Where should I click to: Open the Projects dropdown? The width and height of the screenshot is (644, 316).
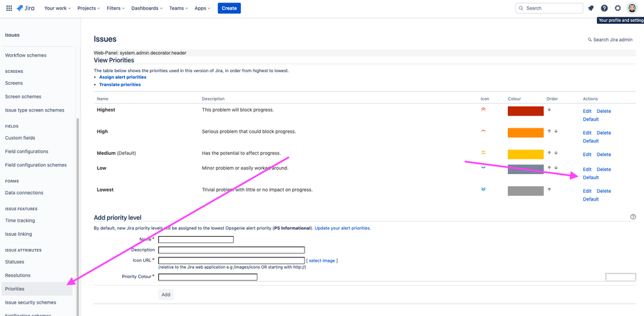pyautogui.click(x=88, y=8)
